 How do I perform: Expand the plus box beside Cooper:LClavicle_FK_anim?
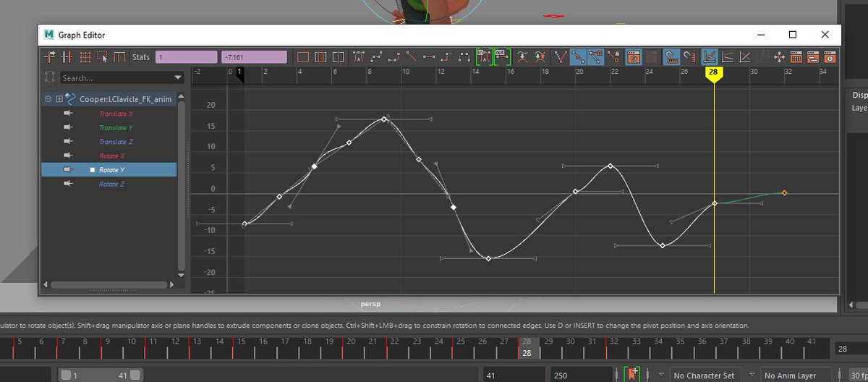click(59, 99)
